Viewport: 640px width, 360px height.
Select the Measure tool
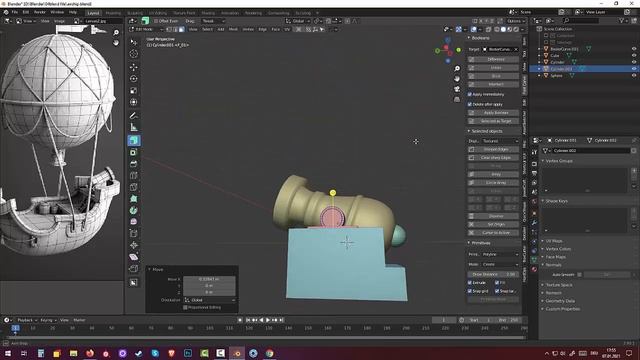point(133,127)
